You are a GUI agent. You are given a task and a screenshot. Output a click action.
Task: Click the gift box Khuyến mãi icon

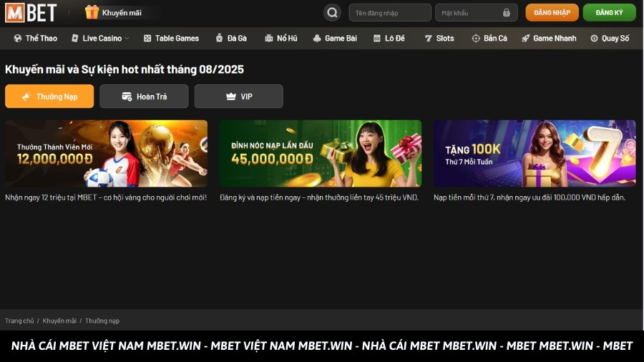pyautogui.click(x=92, y=12)
